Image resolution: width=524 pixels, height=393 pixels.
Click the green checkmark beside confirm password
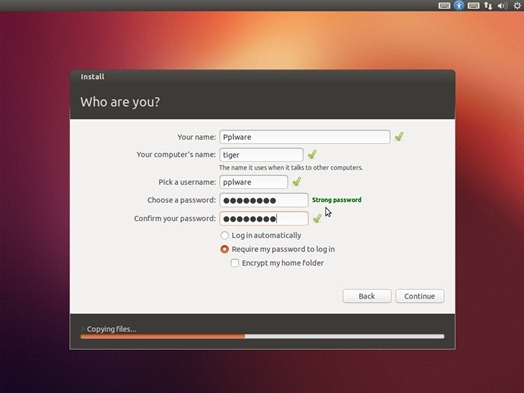click(x=317, y=218)
